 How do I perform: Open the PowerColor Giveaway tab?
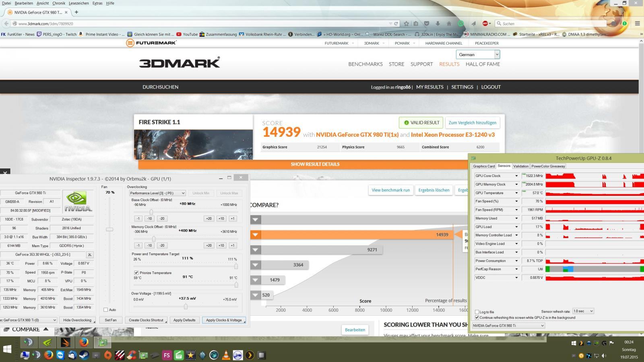tap(548, 166)
